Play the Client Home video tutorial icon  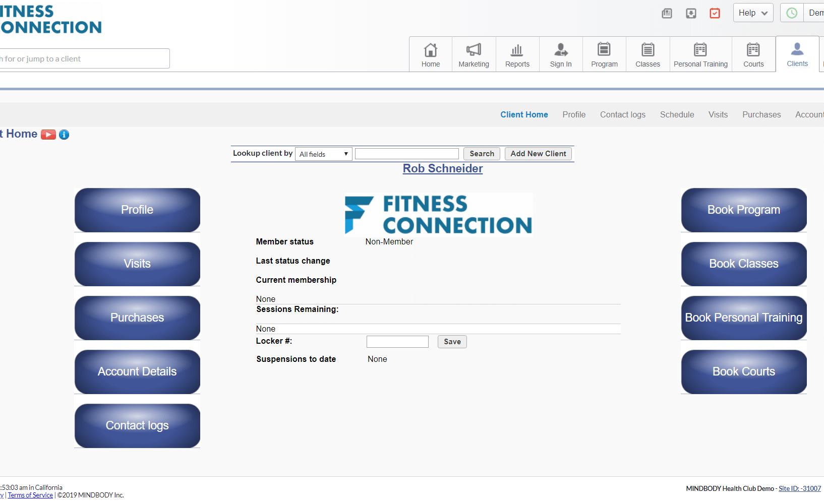click(48, 135)
